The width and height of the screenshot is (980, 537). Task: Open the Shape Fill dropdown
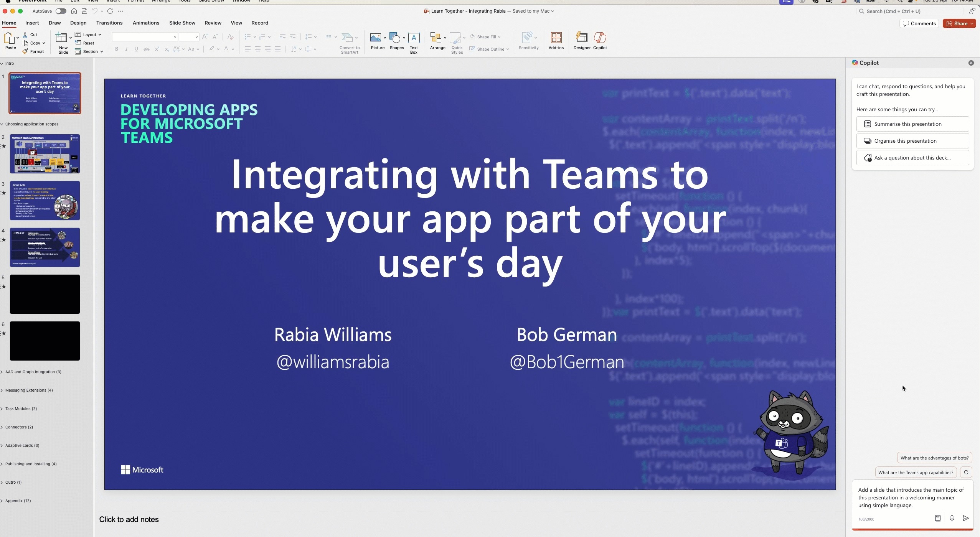(x=485, y=37)
